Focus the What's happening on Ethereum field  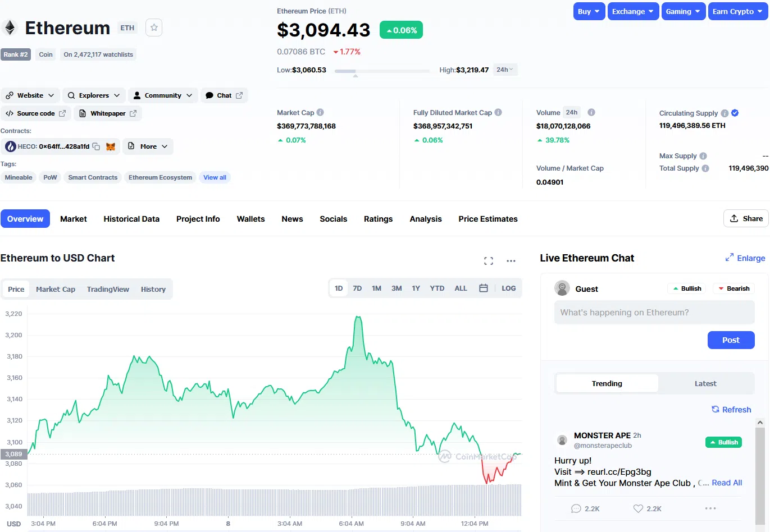click(x=654, y=313)
